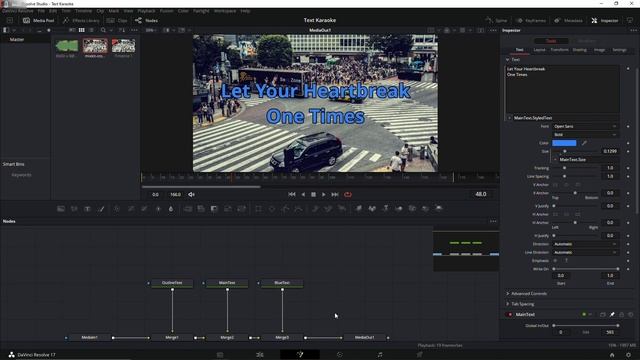Open the Font dropdown showing Open Sans

585,127
